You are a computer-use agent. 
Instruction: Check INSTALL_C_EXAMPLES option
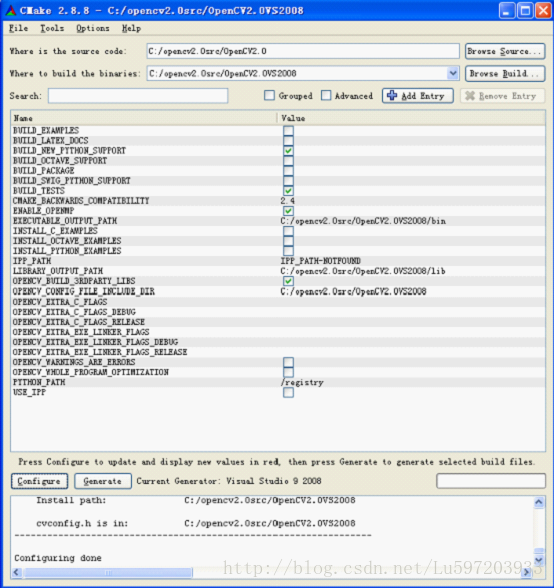288,231
